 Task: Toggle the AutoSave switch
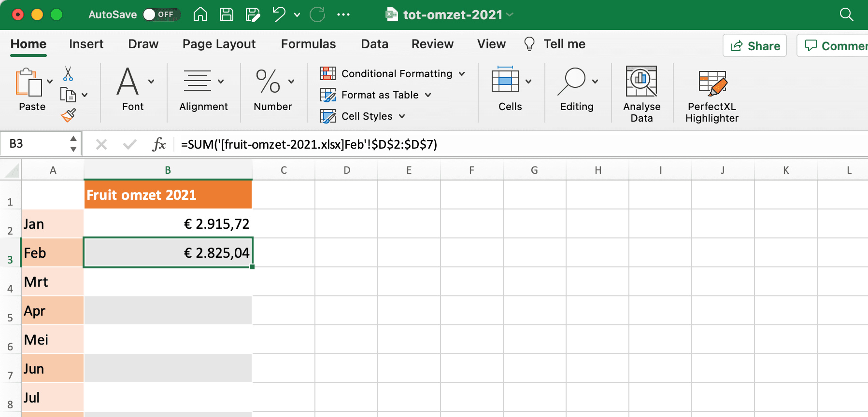coord(161,14)
